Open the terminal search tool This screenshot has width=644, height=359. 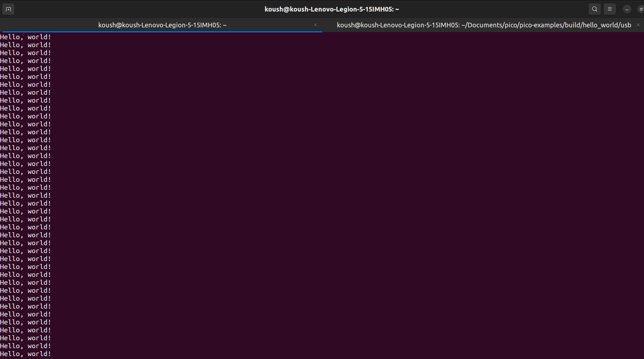coord(595,9)
